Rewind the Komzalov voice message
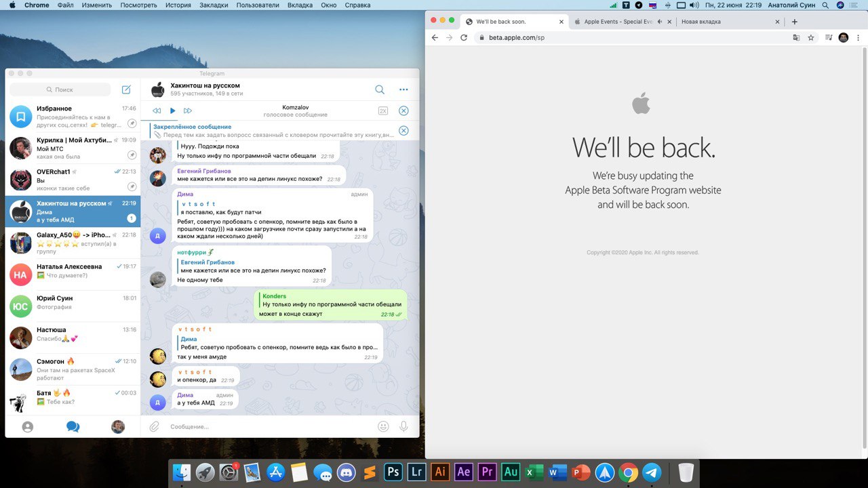Image resolution: width=868 pixels, height=488 pixels. [x=157, y=110]
